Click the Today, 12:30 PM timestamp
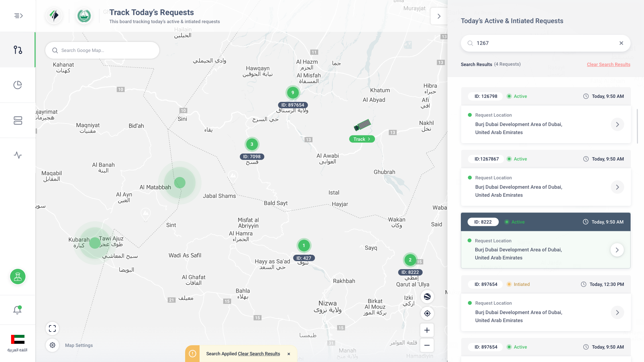 click(606, 284)
